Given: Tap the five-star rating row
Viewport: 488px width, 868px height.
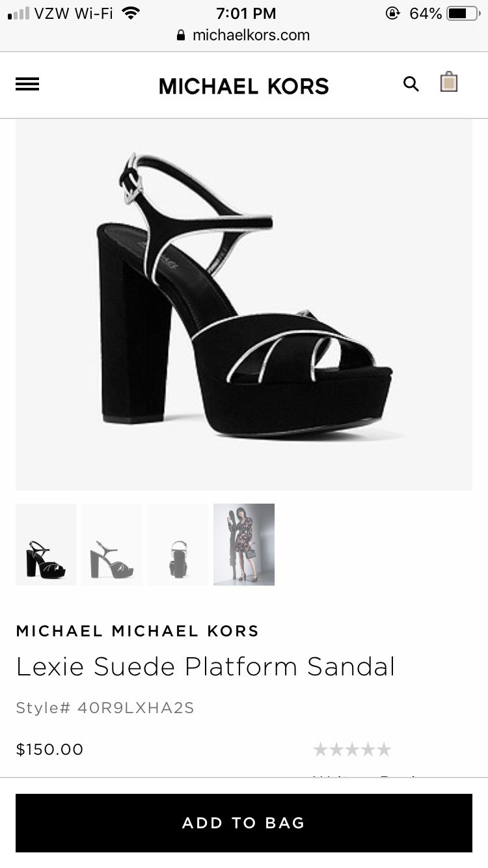Looking at the screenshot, I should [352, 750].
